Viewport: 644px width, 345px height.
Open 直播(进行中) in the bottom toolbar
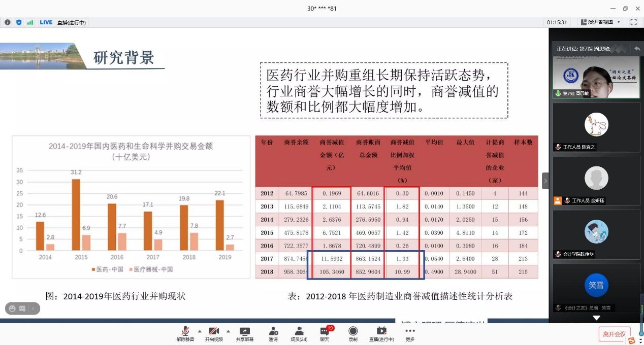pyautogui.click(x=381, y=333)
